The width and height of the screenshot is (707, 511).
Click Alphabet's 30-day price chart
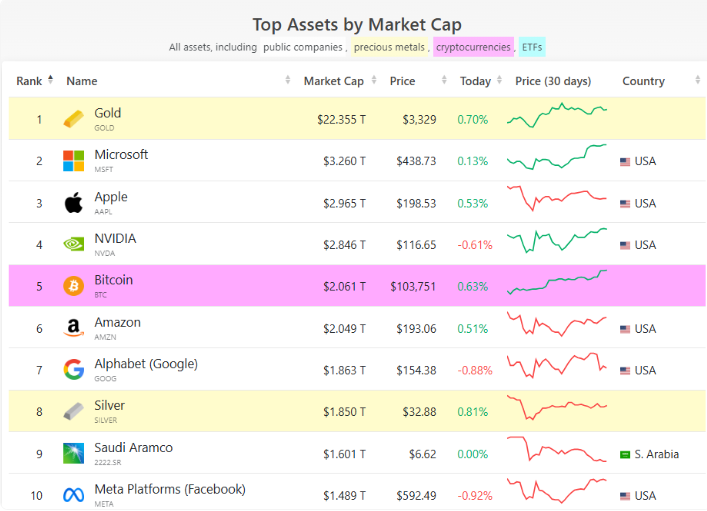pos(557,365)
